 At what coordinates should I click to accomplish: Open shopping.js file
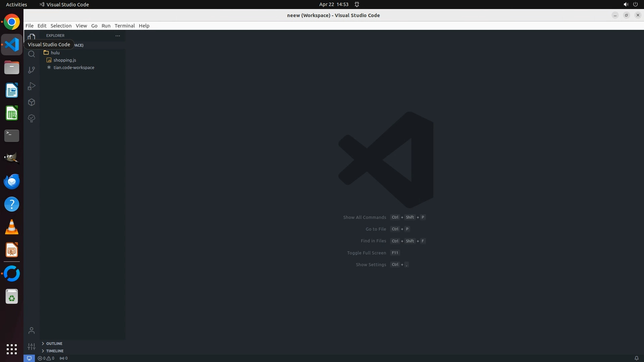pos(65,60)
